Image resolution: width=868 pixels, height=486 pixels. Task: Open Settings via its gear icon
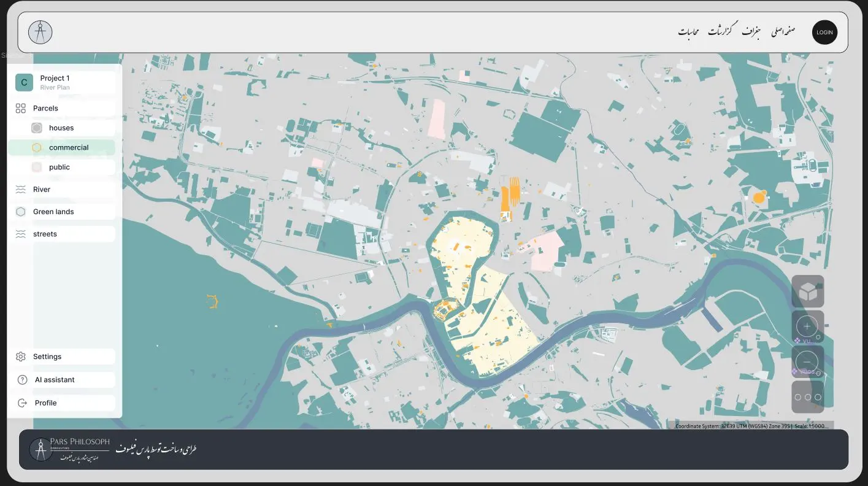tap(21, 357)
